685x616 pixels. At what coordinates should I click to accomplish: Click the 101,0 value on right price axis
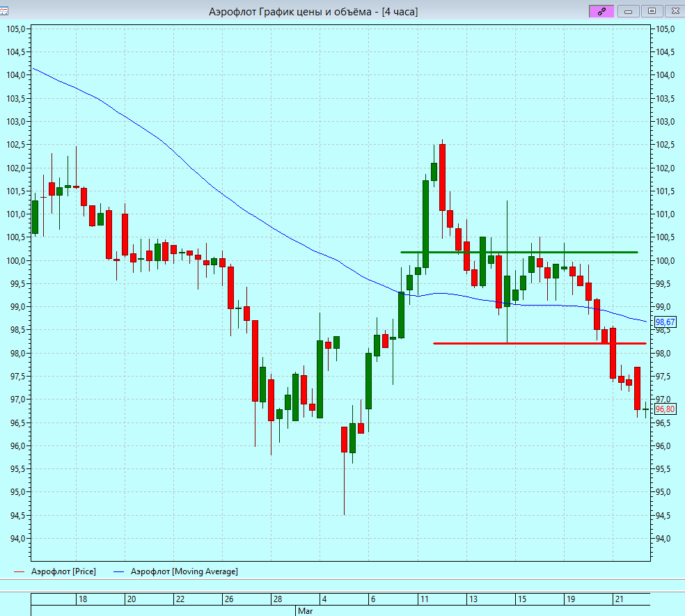pos(666,214)
